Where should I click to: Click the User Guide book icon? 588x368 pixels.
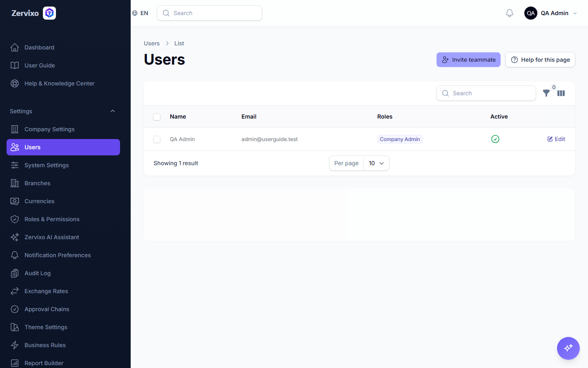coord(15,65)
